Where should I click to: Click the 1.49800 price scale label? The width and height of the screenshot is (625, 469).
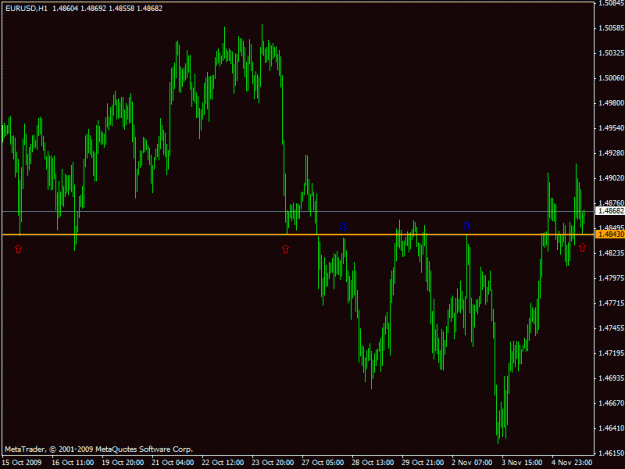click(x=611, y=103)
